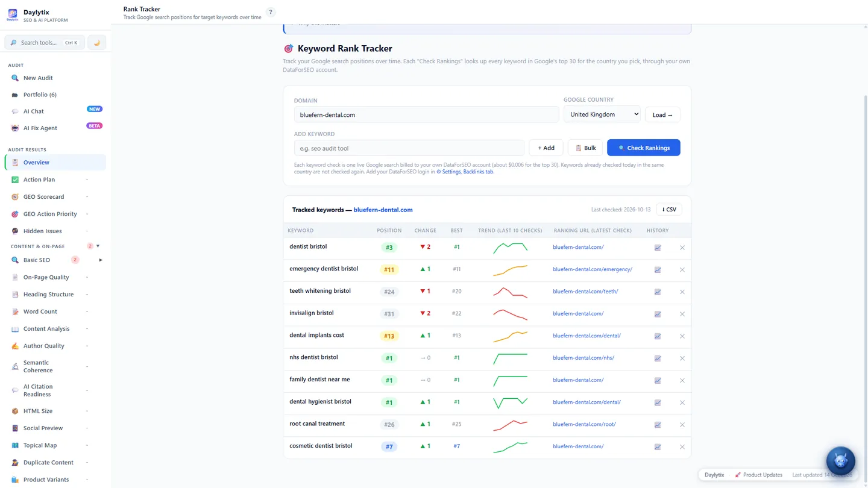Open the help question mark icon

(x=271, y=12)
